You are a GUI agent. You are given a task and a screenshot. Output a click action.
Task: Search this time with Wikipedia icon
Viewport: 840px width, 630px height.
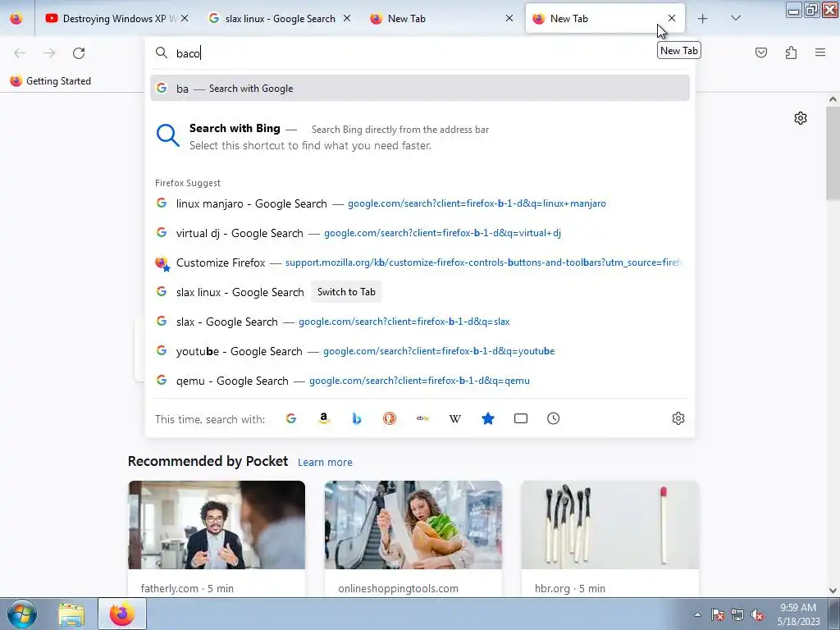454,418
